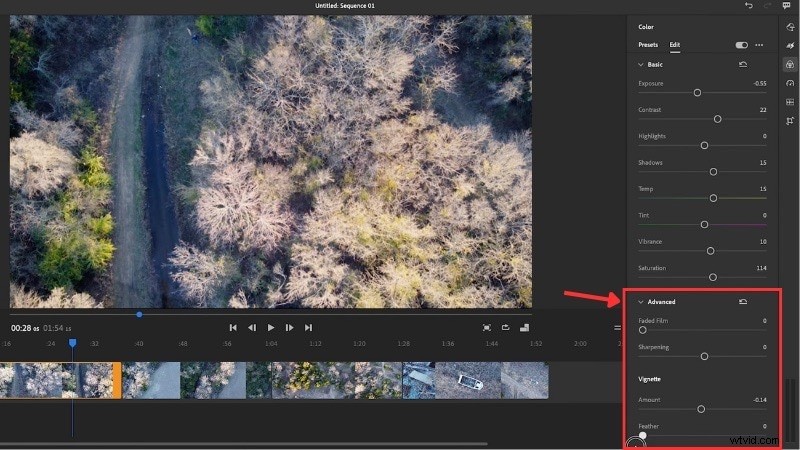Screen dimensions: 800x450
Task: Reset the Basic section settings
Action: 743,64
